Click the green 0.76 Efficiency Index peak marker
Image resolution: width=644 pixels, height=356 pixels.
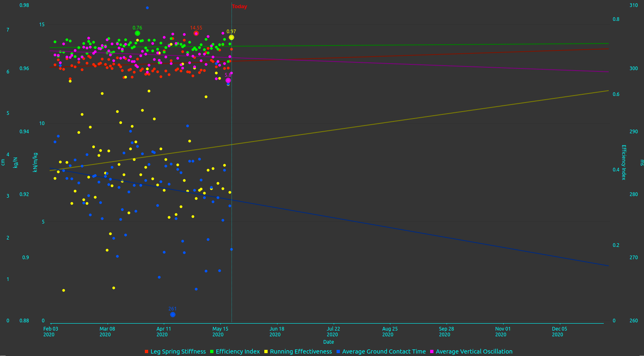click(x=138, y=33)
